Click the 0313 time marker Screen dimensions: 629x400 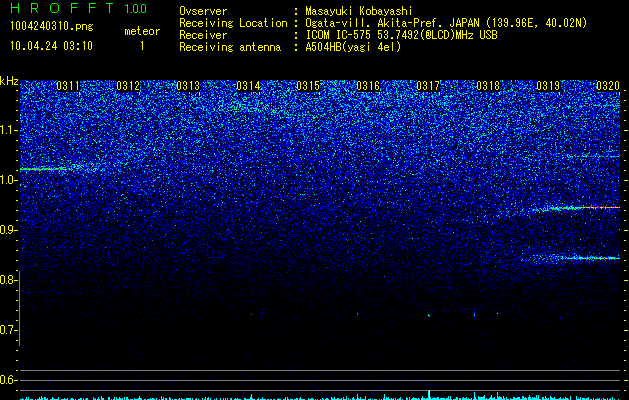[x=188, y=86]
